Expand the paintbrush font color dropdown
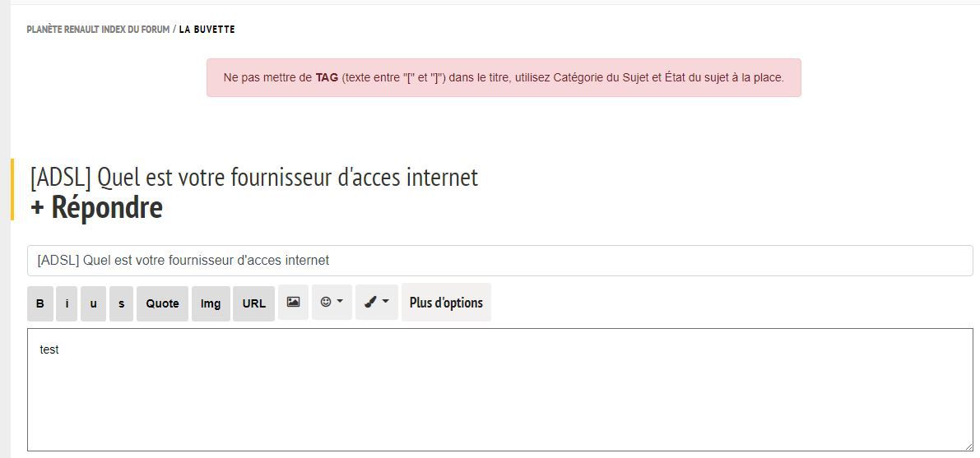The image size is (980, 458). (x=377, y=302)
